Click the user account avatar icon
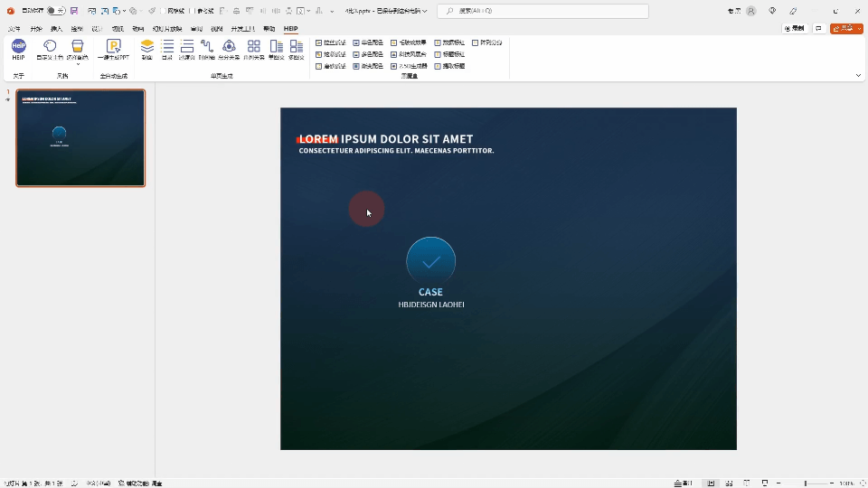Screen dimensions: 868x488 point(751,11)
